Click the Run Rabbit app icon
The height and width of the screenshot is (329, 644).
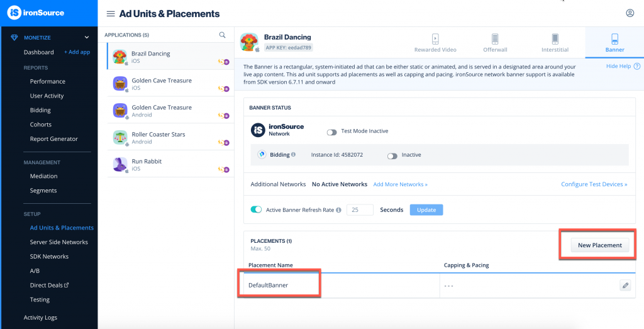click(120, 165)
